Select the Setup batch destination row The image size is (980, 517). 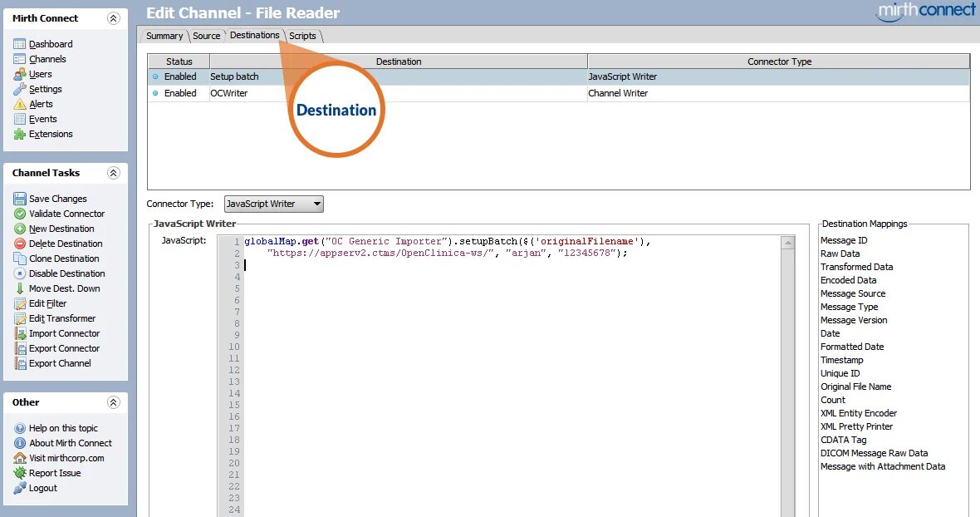559,76
